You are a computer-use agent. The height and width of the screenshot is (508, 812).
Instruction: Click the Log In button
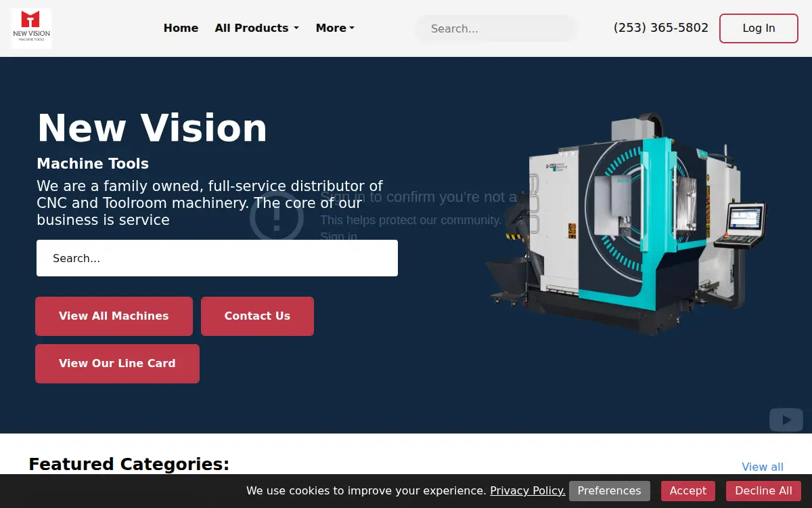pos(759,28)
